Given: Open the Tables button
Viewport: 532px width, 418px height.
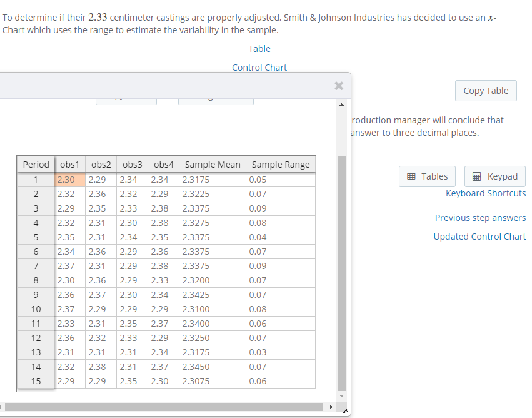Looking at the screenshot, I should click(x=427, y=176).
